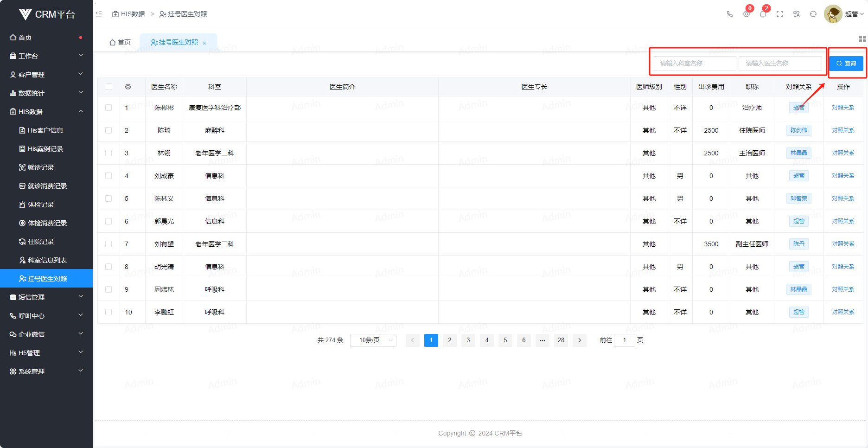Go to page 28
The image size is (868, 448).
(561, 340)
